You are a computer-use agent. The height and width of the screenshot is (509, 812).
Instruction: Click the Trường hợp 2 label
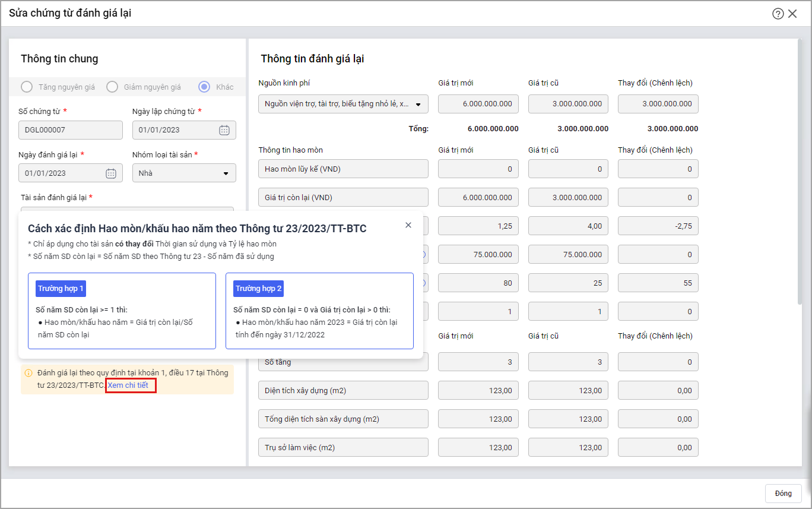pyautogui.click(x=258, y=289)
